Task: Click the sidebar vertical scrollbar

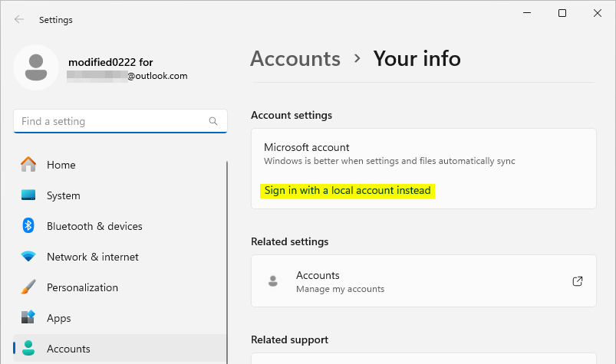Action: click(x=227, y=262)
